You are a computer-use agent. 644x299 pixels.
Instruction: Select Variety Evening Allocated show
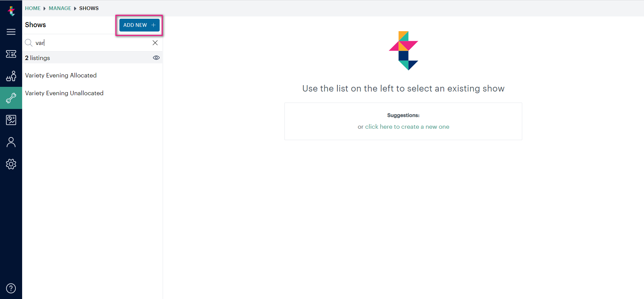pyautogui.click(x=92, y=75)
